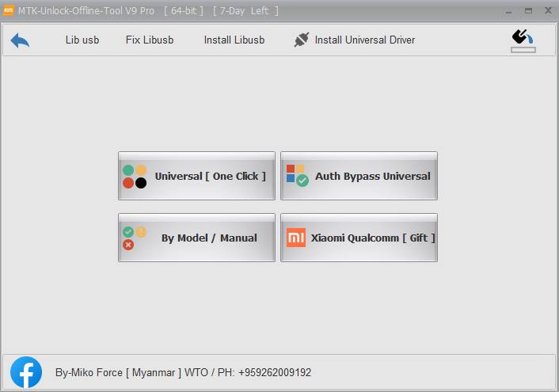Click the plug icon beside Install Universal Driver
The height and width of the screenshot is (392, 559).
pos(301,40)
